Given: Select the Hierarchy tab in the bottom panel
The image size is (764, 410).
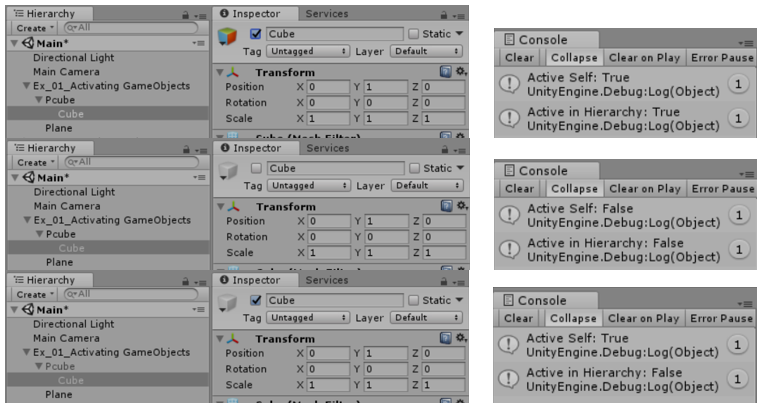Looking at the screenshot, I should point(50,280).
